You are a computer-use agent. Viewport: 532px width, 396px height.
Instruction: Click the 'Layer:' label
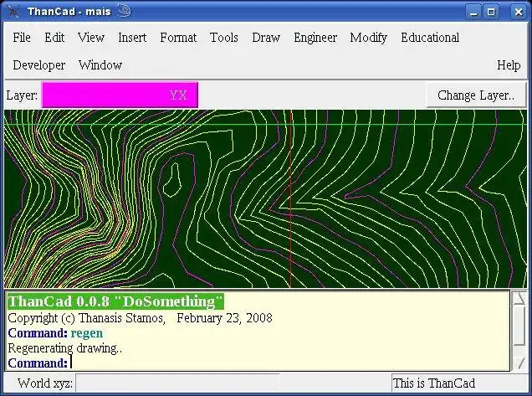(22, 95)
